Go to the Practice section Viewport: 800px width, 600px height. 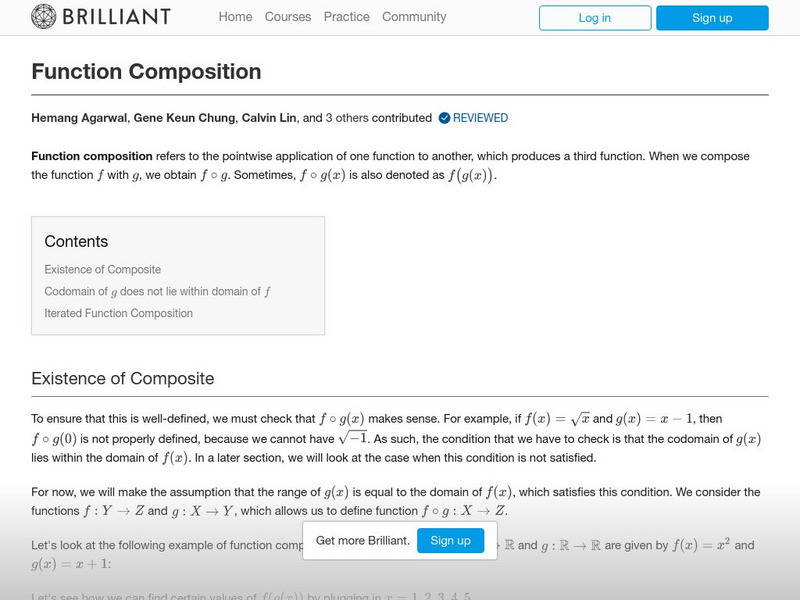(x=346, y=17)
